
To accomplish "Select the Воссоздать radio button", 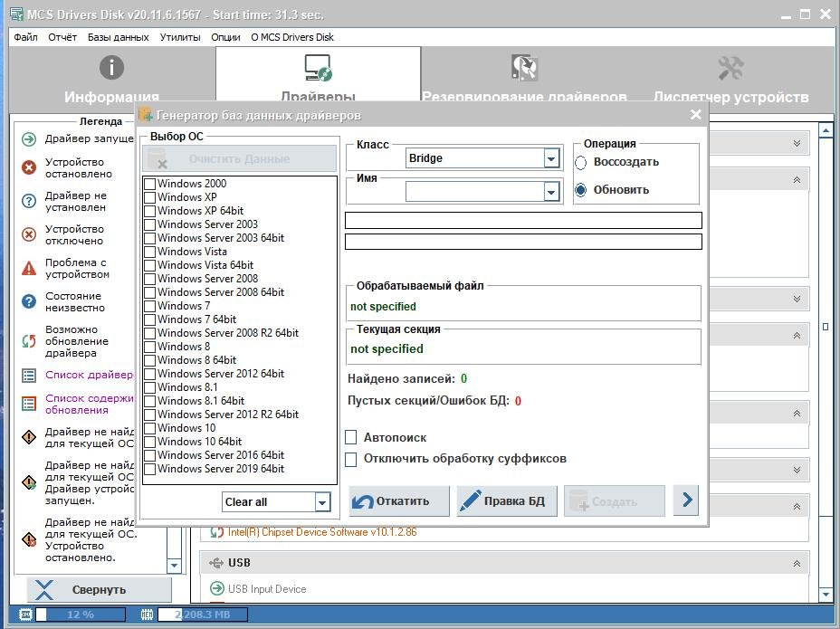I will click(x=581, y=163).
